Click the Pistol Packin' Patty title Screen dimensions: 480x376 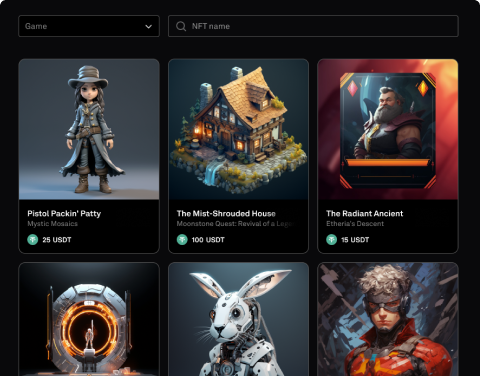click(x=64, y=213)
